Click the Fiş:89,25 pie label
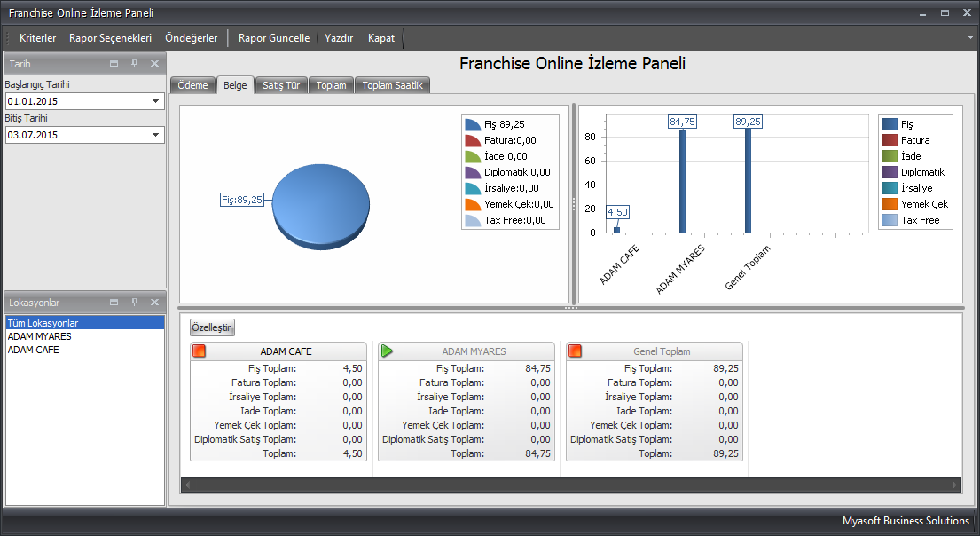Viewport: 980px width, 536px height. pyautogui.click(x=242, y=201)
